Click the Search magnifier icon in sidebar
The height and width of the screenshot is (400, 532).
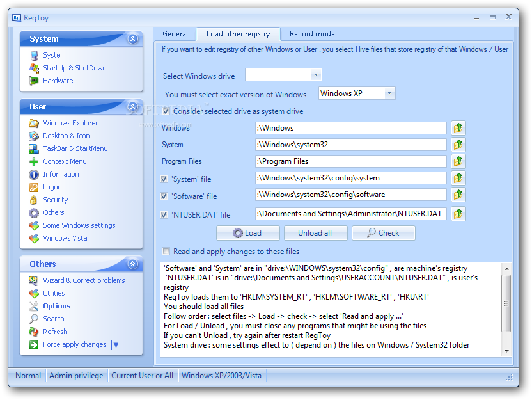click(x=34, y=319)
